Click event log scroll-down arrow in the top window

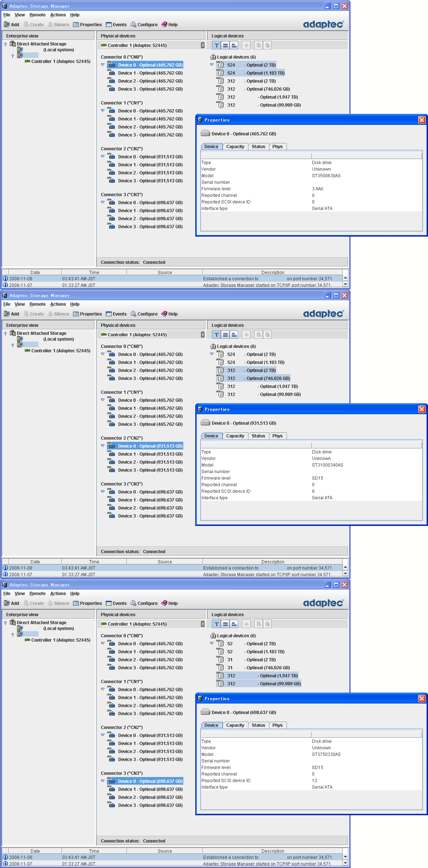pos(345,284)
